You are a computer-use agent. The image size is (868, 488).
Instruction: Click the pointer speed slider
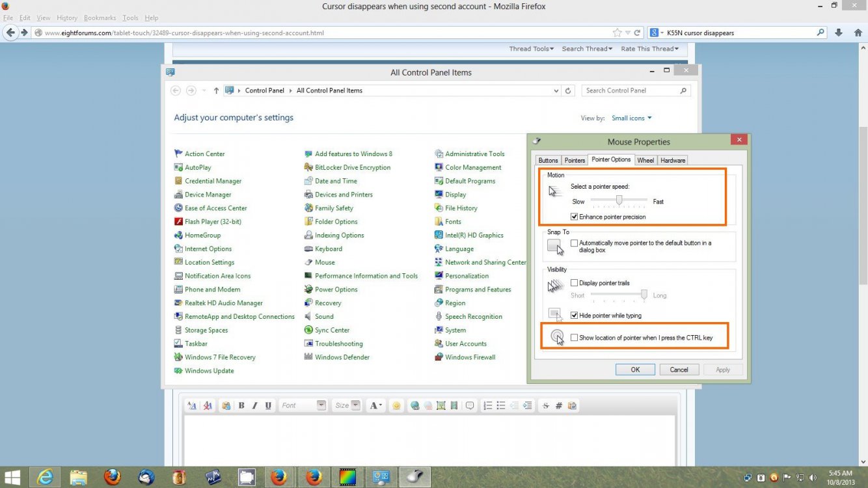click(619, 201)
